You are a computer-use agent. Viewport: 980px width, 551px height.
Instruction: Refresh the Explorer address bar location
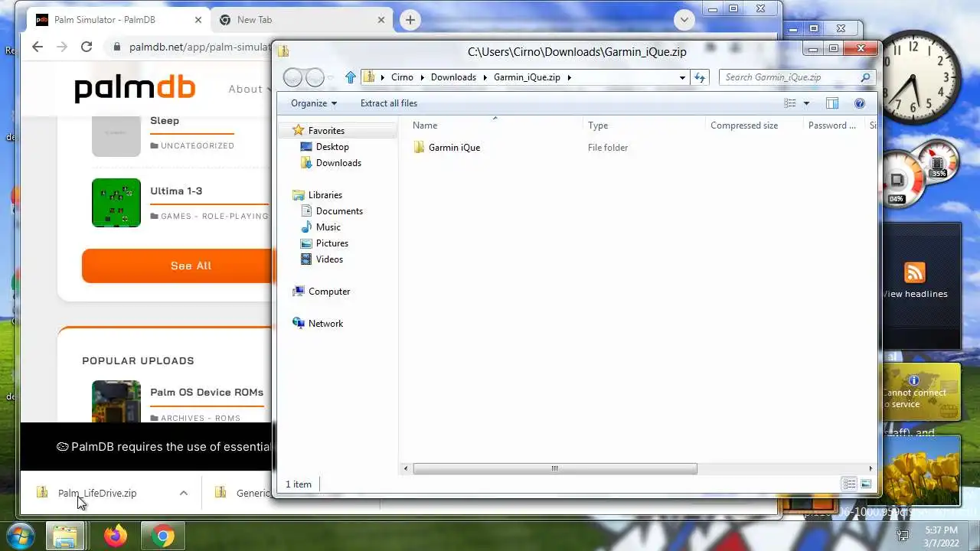[x=699, y=77]
